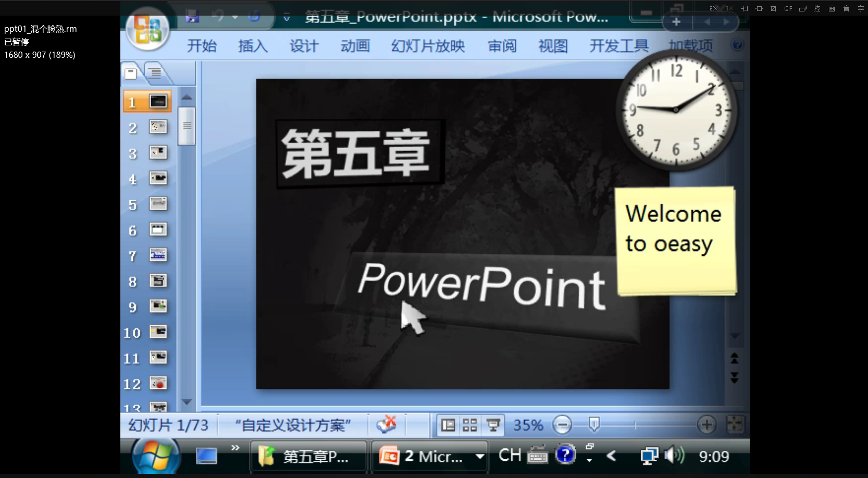The image size is (868, 478).
Task: Click the zoom in plus button
Action: click(x=706, y=425)
